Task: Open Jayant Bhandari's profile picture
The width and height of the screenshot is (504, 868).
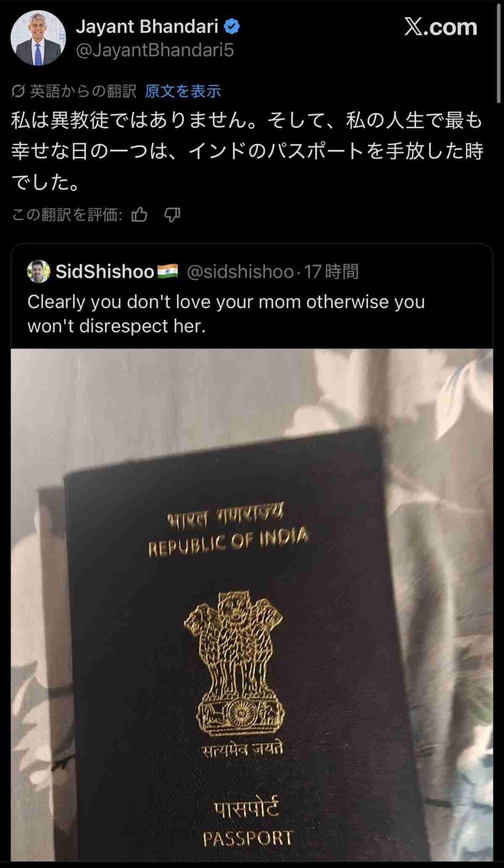Action: tap(38, 38)
